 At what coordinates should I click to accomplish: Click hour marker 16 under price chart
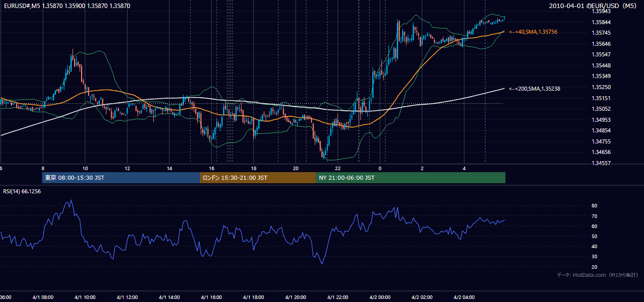pos(212,169)
